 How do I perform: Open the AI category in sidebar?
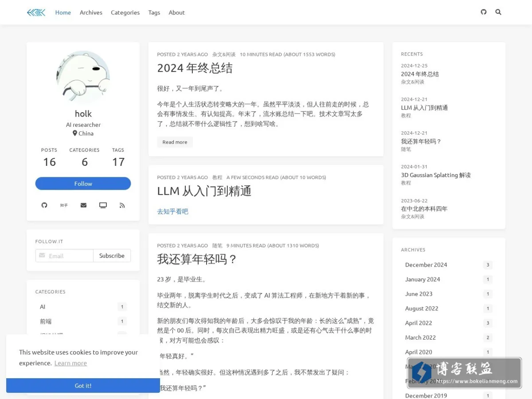click(83, 307)
